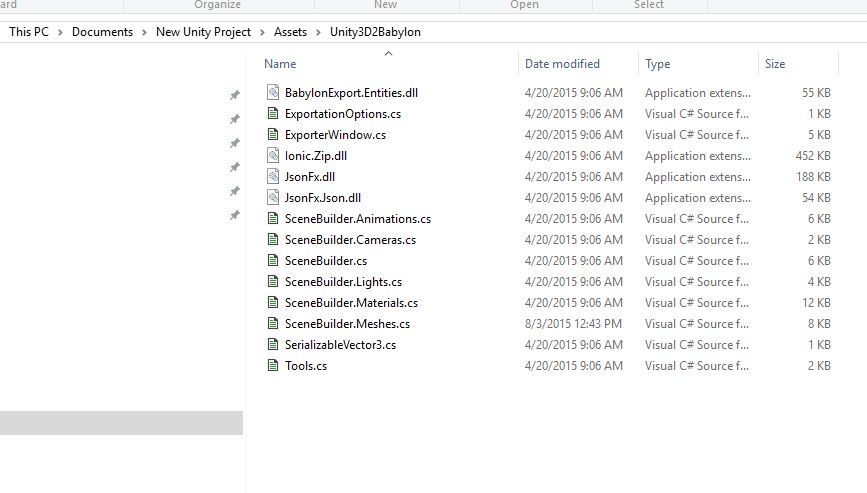Sort files by the Type column header
This screenshot has height=493, width=867.
657,64
